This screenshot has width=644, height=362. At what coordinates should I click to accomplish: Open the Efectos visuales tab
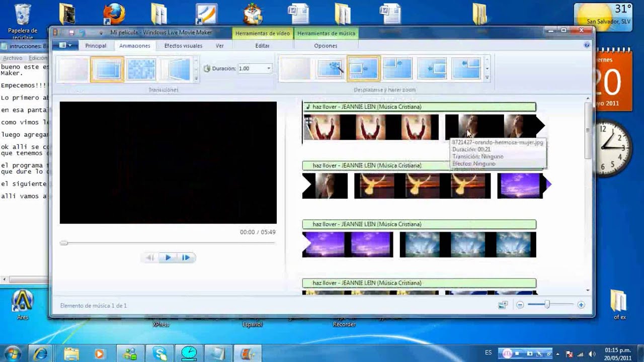pyautogui.click(x=183, y=46)
